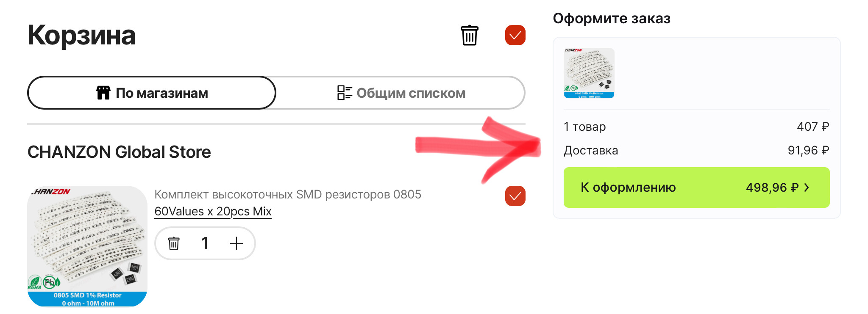This screenshot has height=314, width=868.
Task: Open Комплект высокоточных SMD резисторов product title
Action: point(288,194)
